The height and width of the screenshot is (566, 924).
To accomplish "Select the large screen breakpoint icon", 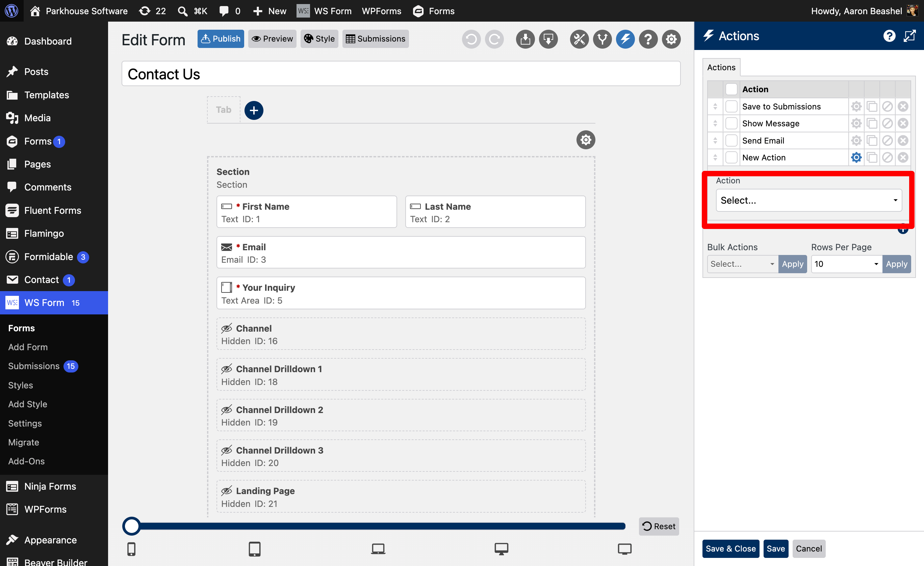I will (624, 549).
